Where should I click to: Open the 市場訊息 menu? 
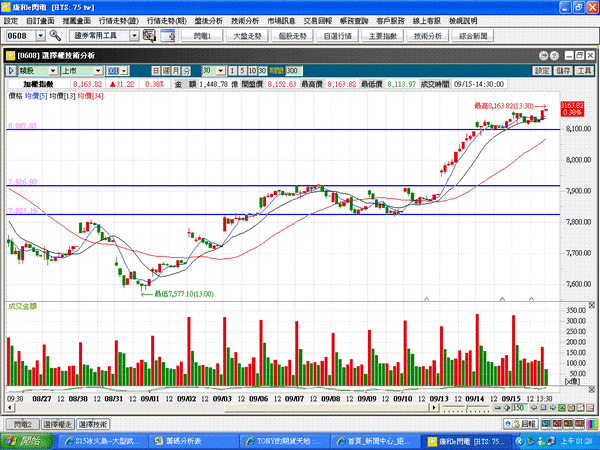coord(281,21)
